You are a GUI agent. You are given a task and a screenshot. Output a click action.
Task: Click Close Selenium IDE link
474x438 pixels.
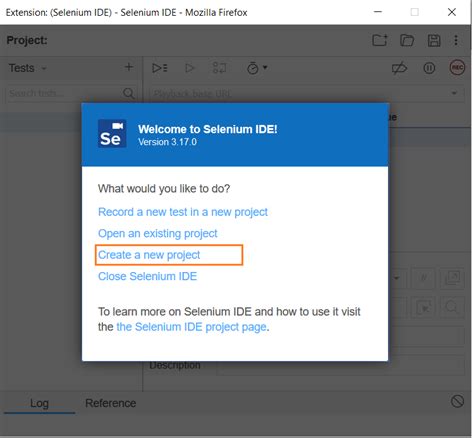click(147, 276)
